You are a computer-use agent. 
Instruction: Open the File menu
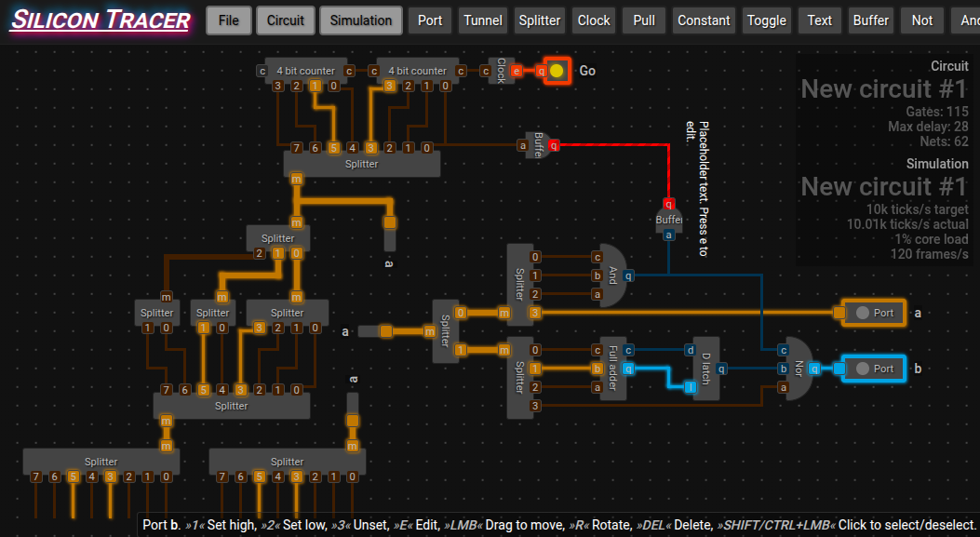229,20
